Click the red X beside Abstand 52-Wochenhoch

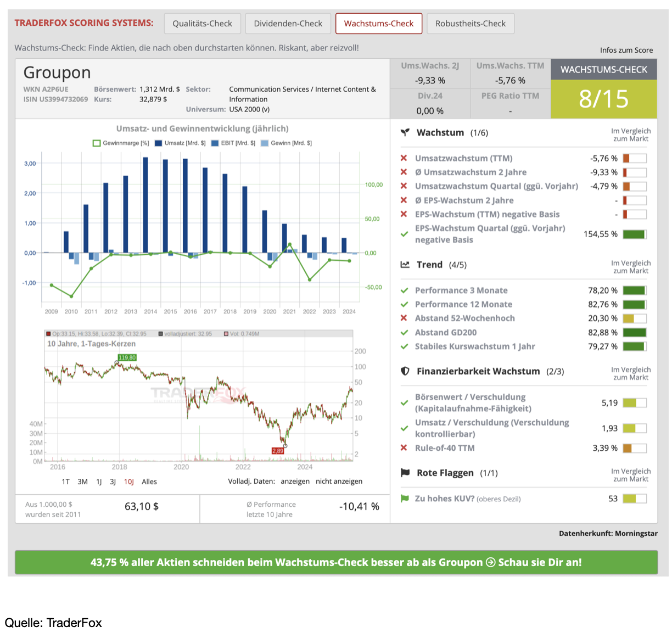404,318
